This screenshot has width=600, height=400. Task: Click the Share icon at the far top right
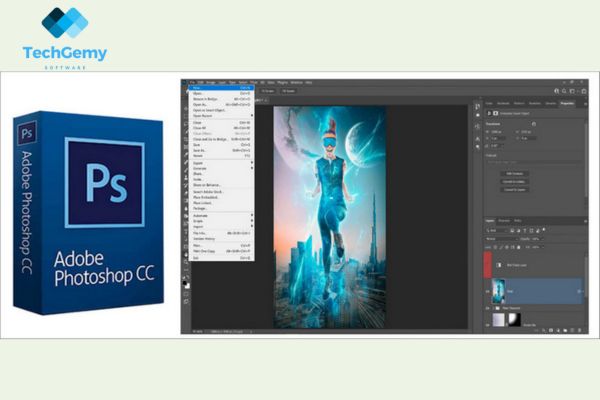(584, 91)
